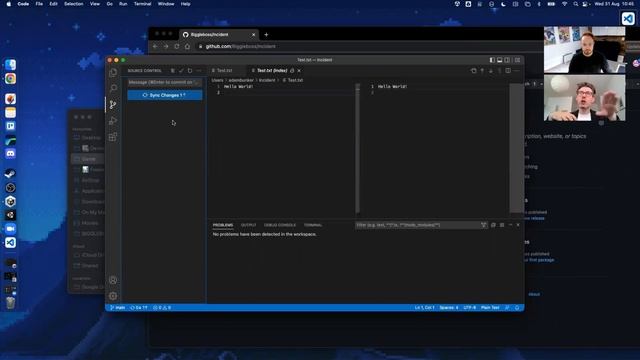The width and height of the screenshot is (640, 360).
Task: Open the Search view in the activity bar
Action: click(x=113, y=88)
